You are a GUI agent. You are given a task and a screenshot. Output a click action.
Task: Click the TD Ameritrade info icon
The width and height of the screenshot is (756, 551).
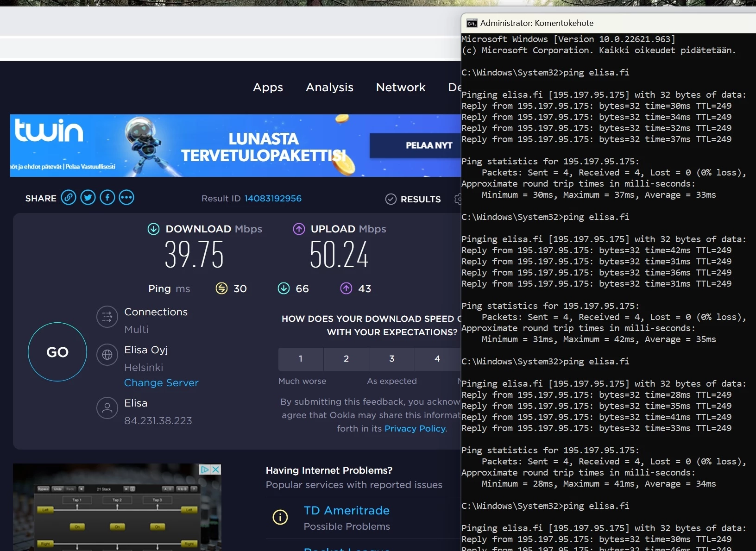280,517
